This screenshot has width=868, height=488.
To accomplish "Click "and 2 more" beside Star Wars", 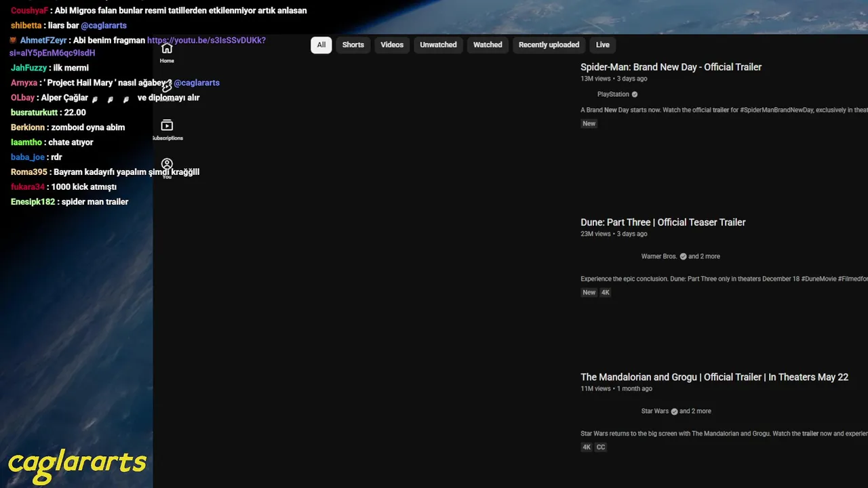I will (x=696, y=411).
